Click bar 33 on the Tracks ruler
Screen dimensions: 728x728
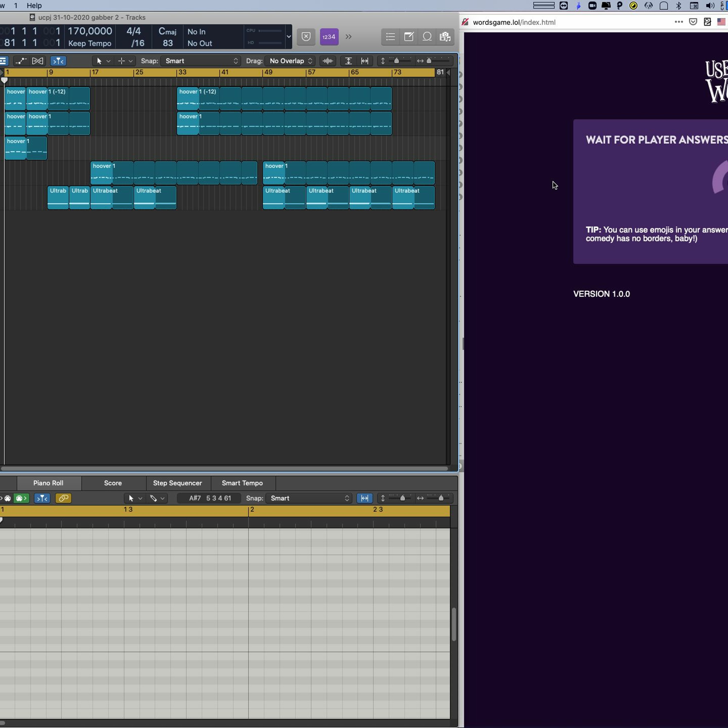(x=182, y=72)
